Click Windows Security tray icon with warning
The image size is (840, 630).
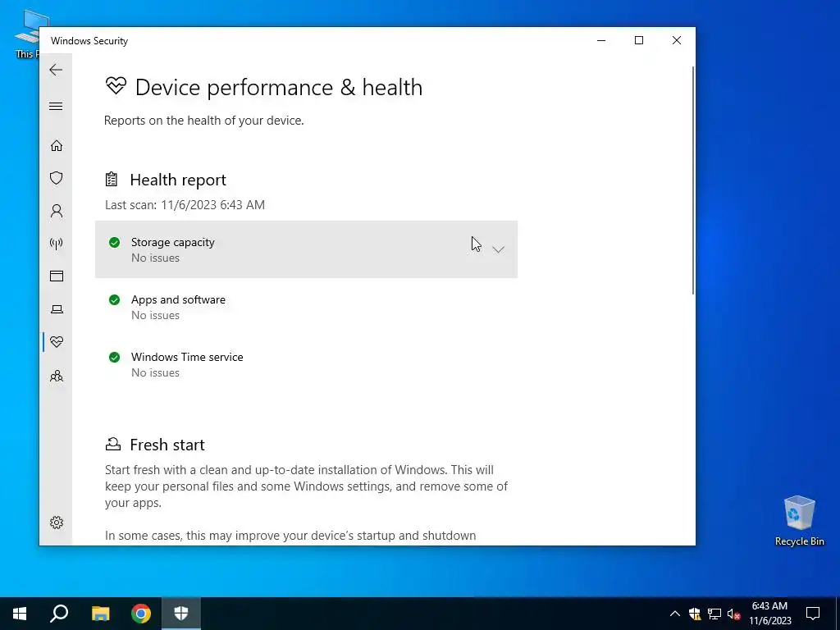(695, 614)
